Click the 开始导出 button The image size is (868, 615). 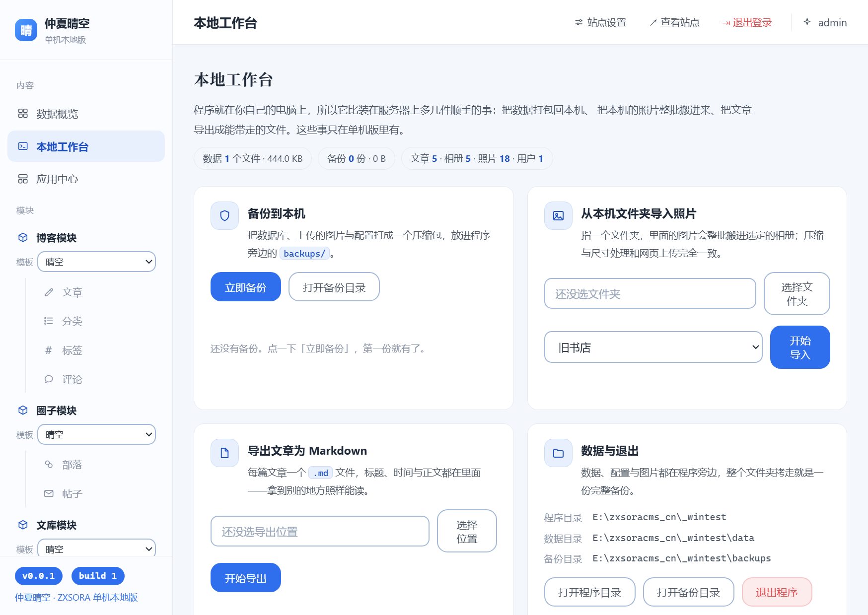click(x=245, y=578)
